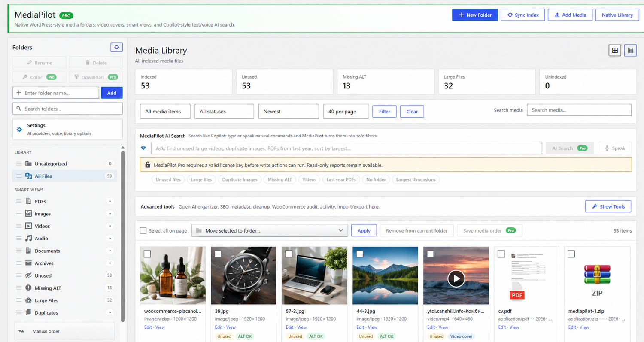Select the Last year PDFs chip
Viewport: 644px width, 342px height.
341,179
